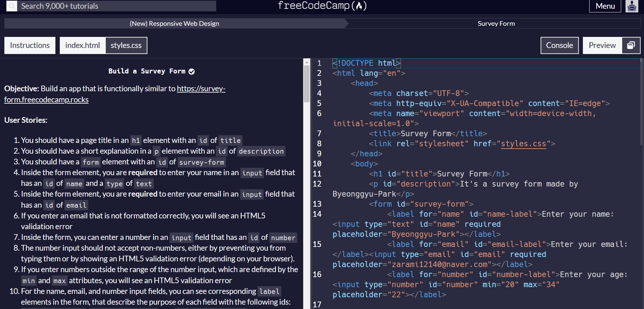Select the styles.css file tab
This screenshot has width=644, height=309.
pyautogui.click(x=126, y=45)
